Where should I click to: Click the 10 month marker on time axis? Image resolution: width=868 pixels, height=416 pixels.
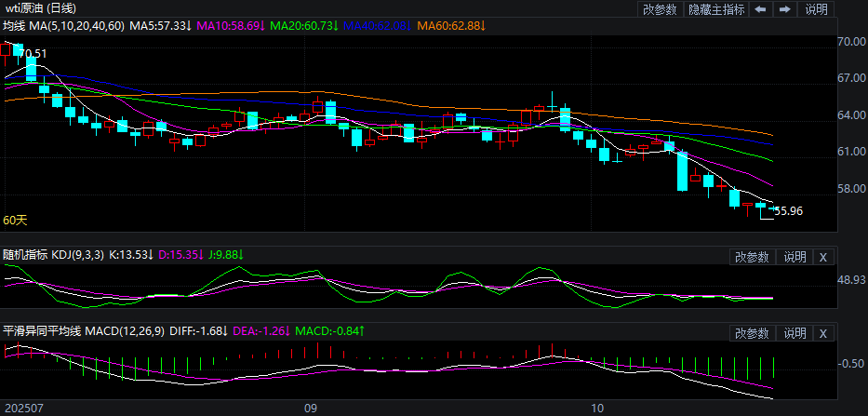point(598,408)
